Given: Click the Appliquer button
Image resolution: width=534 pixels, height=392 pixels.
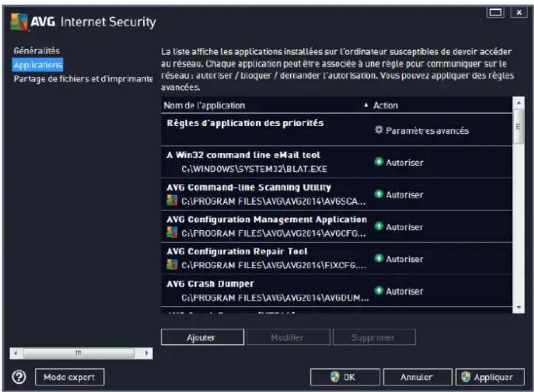Looking at the screenshot, I should pyautogui.click(x=490, y=377).
